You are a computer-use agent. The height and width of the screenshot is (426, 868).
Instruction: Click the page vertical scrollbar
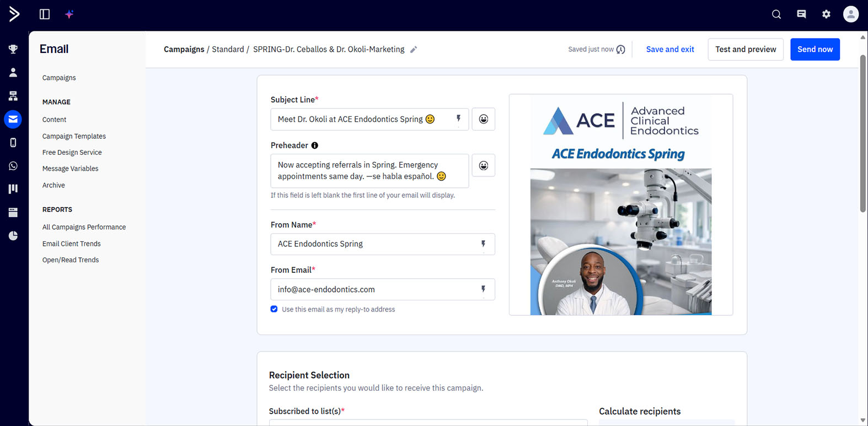(863, 132)
